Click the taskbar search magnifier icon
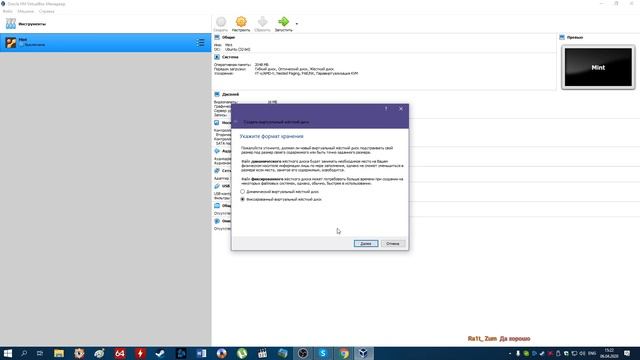This screenshot has width=640, height=360. click(24, 353)
